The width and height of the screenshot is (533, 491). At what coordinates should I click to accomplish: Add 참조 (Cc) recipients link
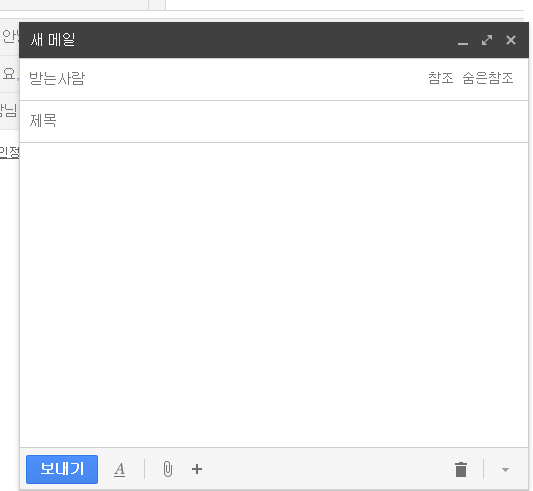[x=441, y=78]
